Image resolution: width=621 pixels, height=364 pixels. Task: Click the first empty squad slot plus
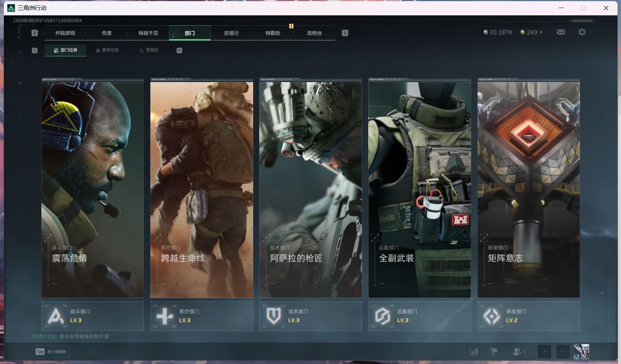click(x=544, y=351)
